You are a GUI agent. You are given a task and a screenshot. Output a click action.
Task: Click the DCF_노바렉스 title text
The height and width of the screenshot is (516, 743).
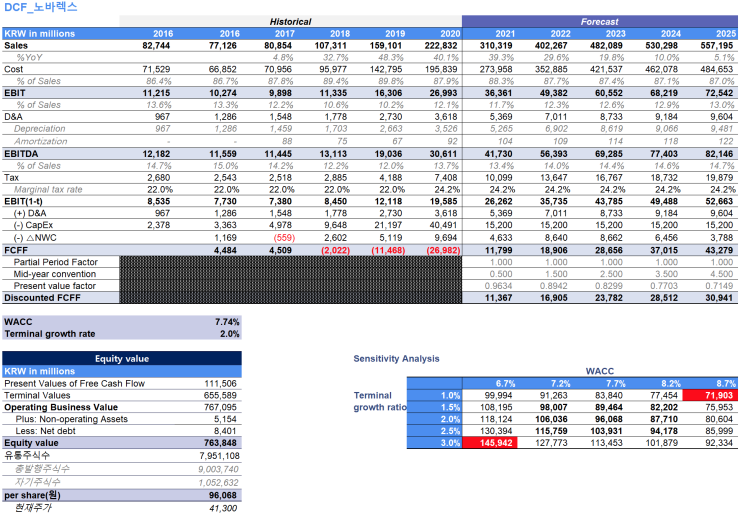41,7
